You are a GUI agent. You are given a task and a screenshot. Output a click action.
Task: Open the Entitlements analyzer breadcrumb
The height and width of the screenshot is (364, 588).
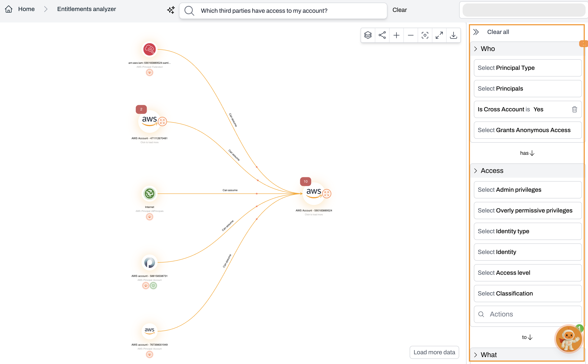(x=86, y=9)
